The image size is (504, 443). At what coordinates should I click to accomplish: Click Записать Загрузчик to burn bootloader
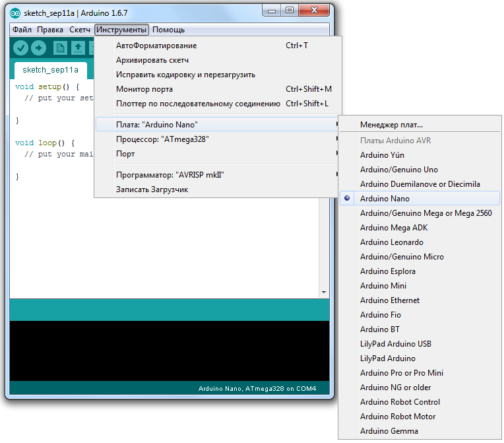(152, 189)
